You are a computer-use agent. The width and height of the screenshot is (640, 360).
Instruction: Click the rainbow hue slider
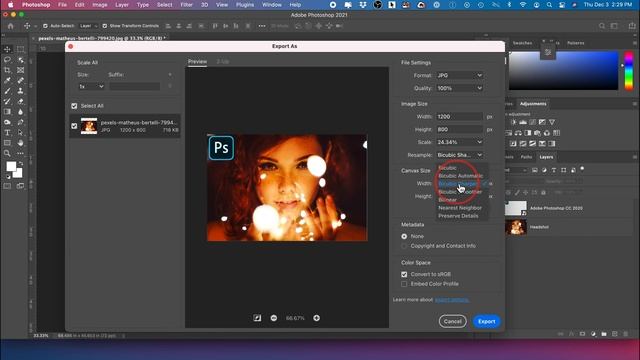tap(629, 71)
